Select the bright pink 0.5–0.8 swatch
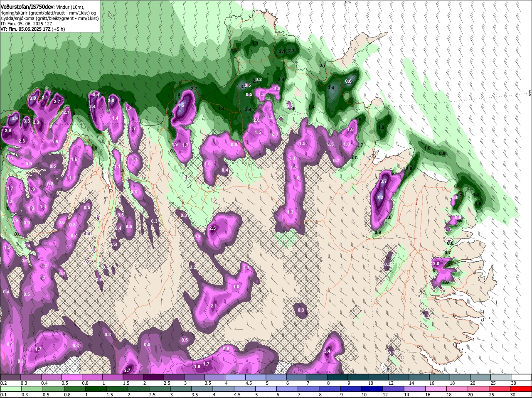Viewport: 532px width, 398px height. pos(71,377)
